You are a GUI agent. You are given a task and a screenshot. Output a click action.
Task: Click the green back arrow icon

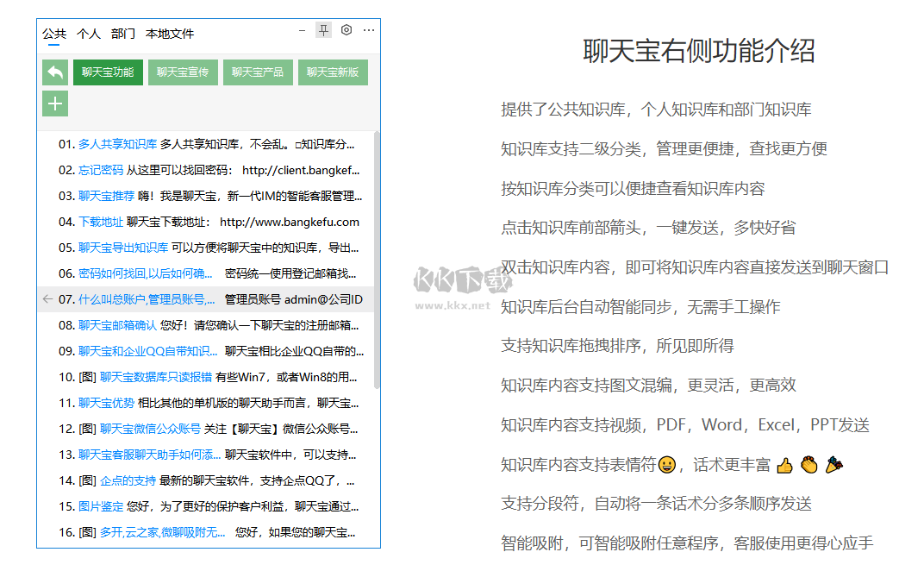[55, 72]
